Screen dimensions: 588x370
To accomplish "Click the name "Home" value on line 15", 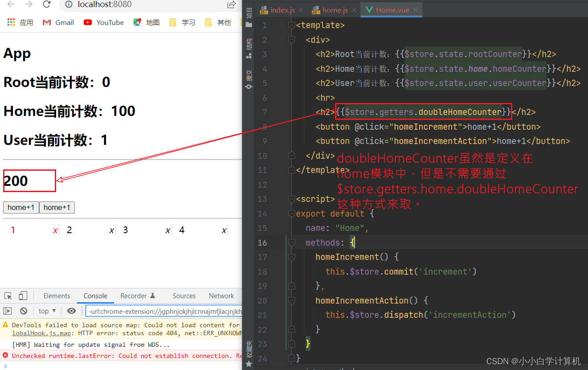I will pos(350,228).
